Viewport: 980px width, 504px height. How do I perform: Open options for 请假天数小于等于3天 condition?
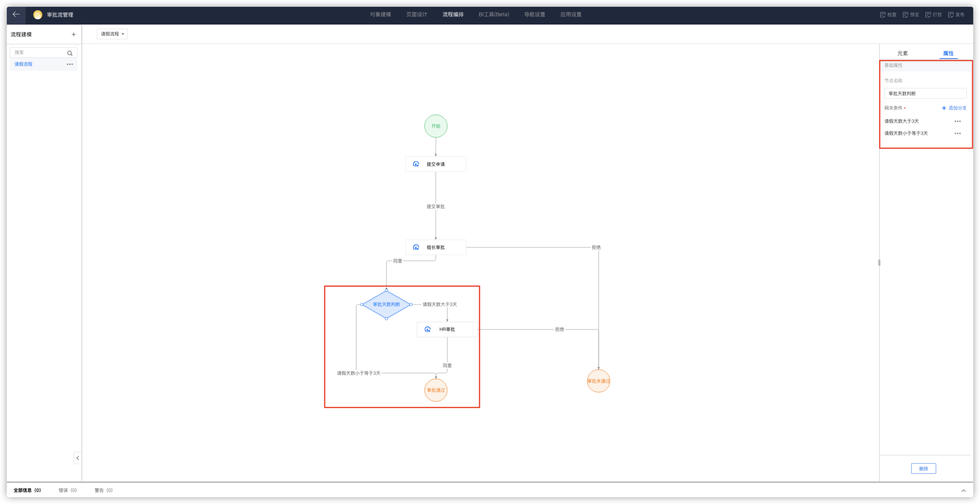958,134
